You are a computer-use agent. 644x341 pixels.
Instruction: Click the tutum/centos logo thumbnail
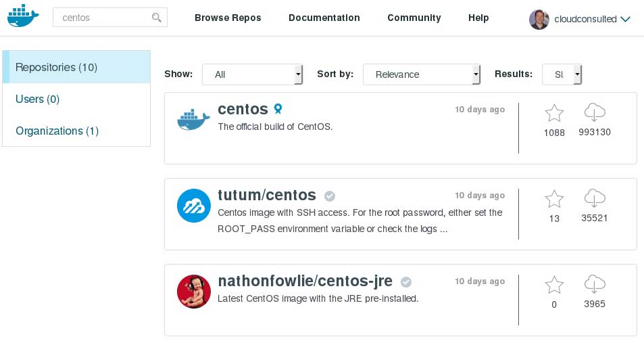click(194, 206)
